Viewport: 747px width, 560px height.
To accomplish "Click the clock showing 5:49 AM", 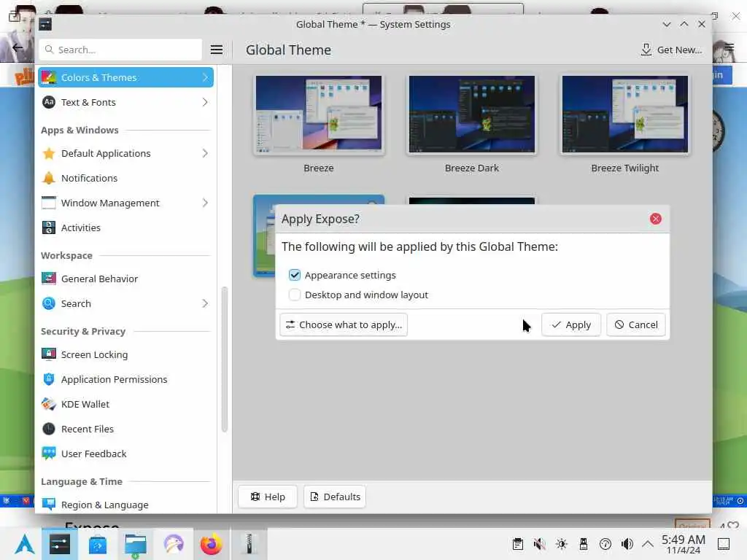I will pos(684,544).
